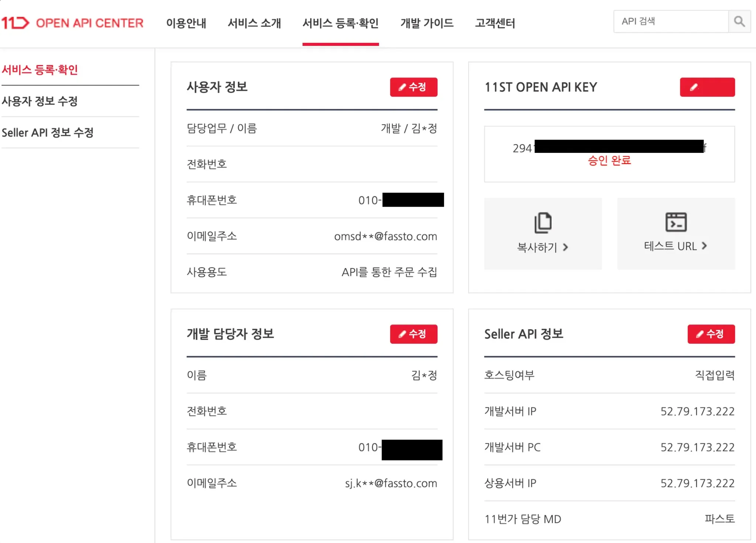756x543 pixels.
Task: Expand the 테스트 URL chevron arrow
Action: [x=704, y=246]
